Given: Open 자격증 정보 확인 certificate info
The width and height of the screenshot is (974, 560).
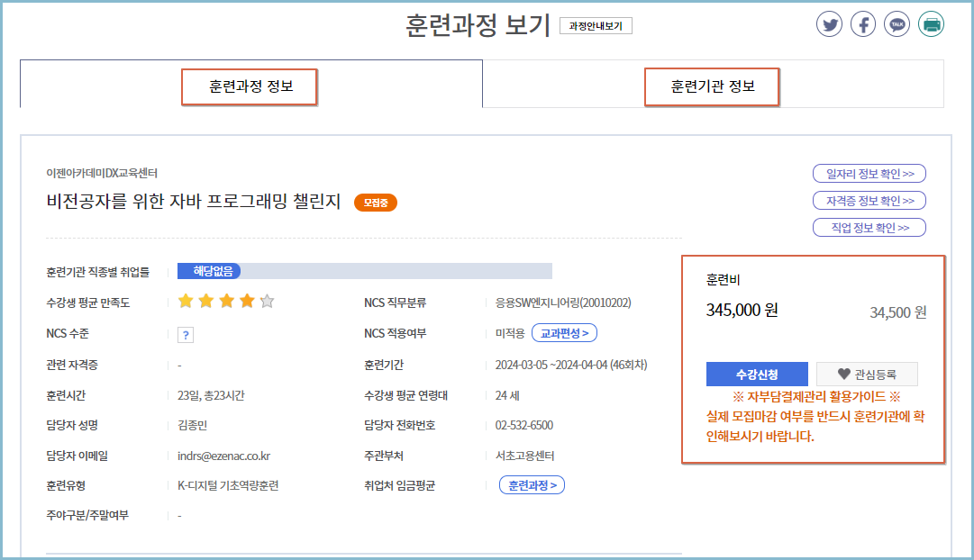Looking at the screenshot, I should (869, 200).
